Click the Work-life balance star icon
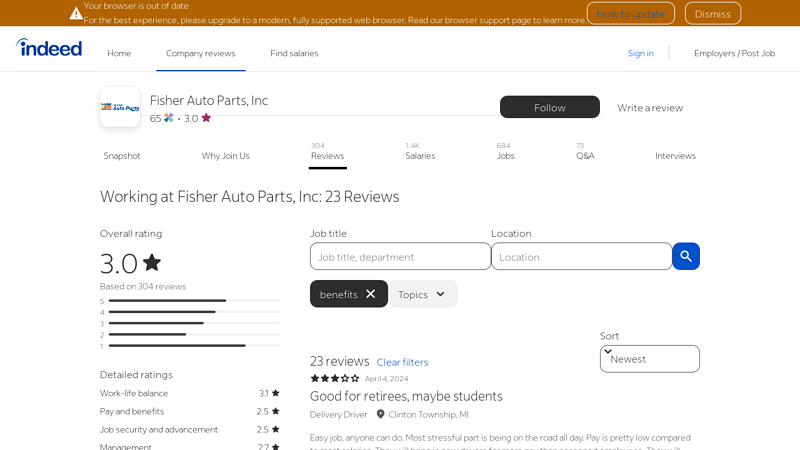Image resolution: width=800 pixels, height=450 pixels. pyautogui.click(x=276, y=393)
